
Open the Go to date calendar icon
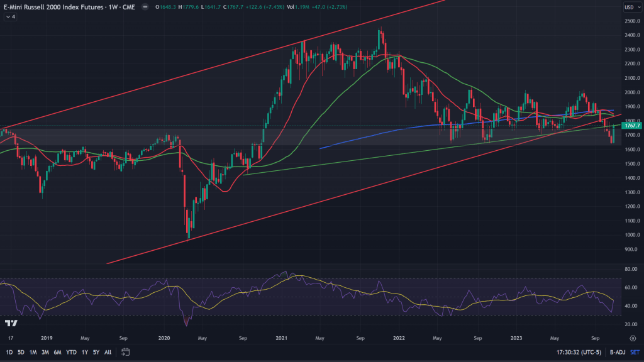pyautogui.click(x=125, y=352)
